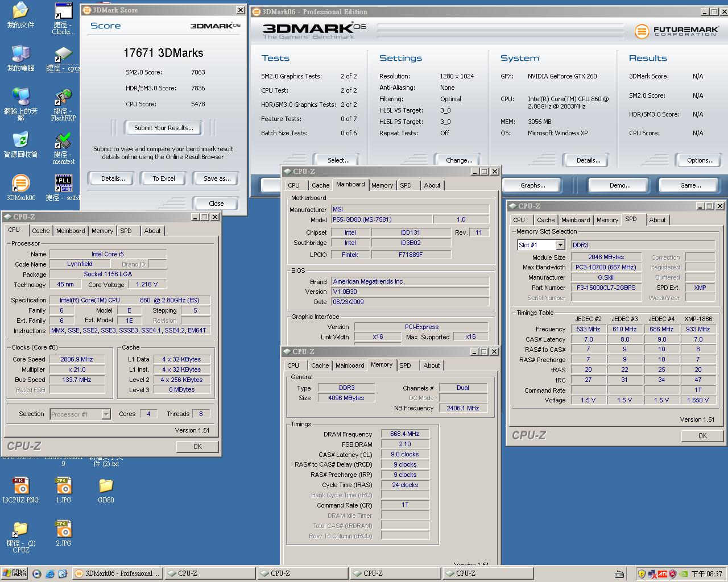Click Select button under Tests section
This screenshot has height=582, width=728.
tap(338, 160)
